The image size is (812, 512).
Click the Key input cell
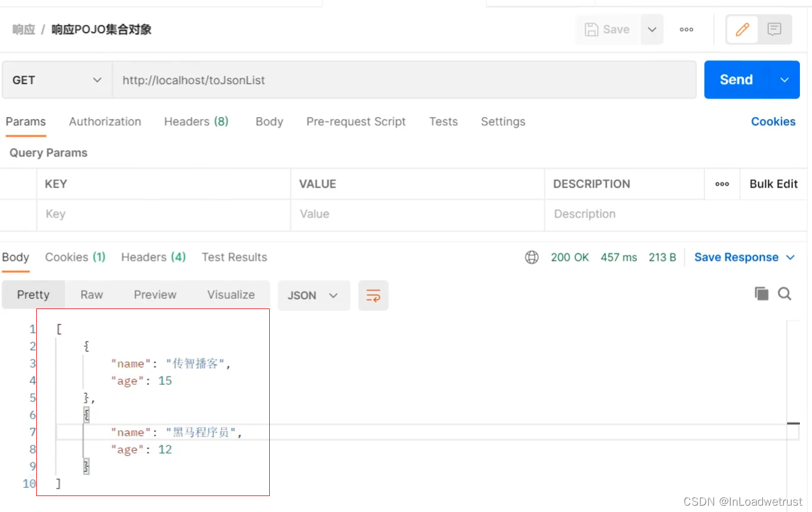[164, 214]
